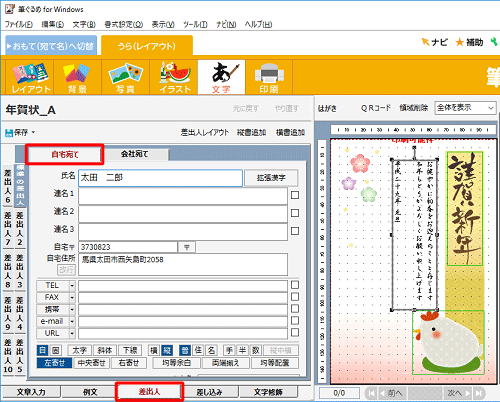Open the FAX label dropdown arrow
Screen dimensions: 500x402
point(72,297)
